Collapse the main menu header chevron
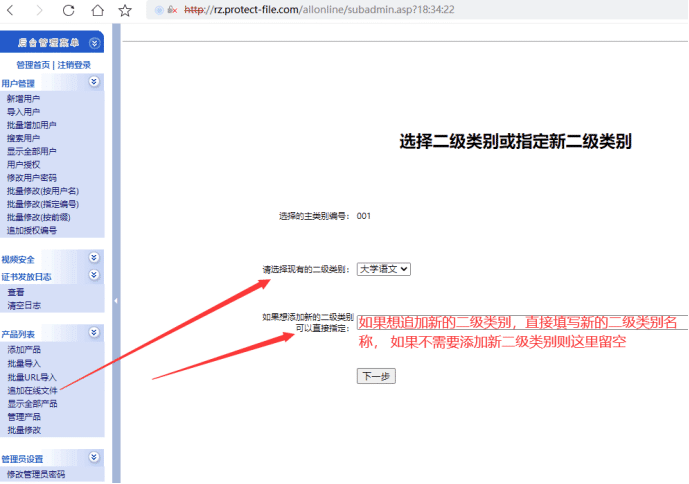 click(x=94, y=43)
